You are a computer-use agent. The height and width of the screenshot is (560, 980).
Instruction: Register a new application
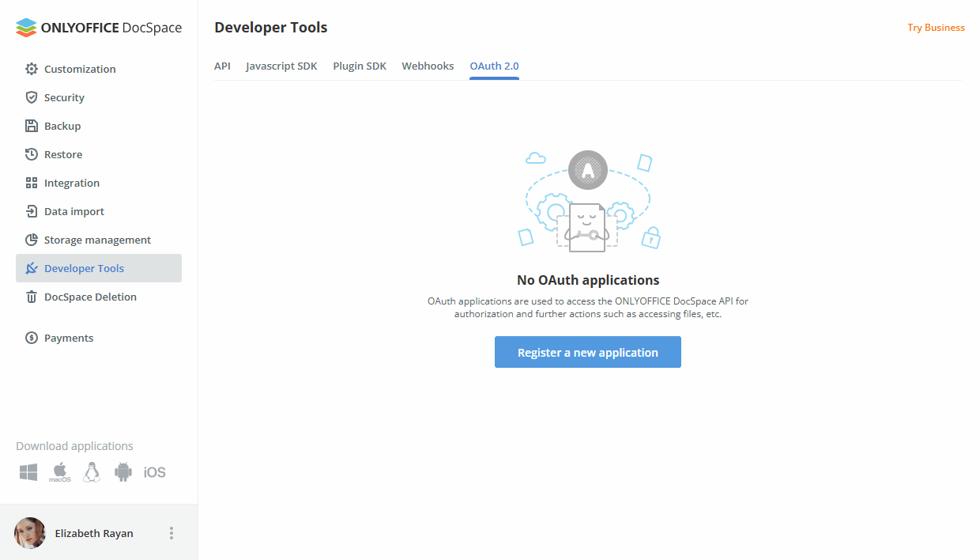pyautogui.click(x=588, y=353)
